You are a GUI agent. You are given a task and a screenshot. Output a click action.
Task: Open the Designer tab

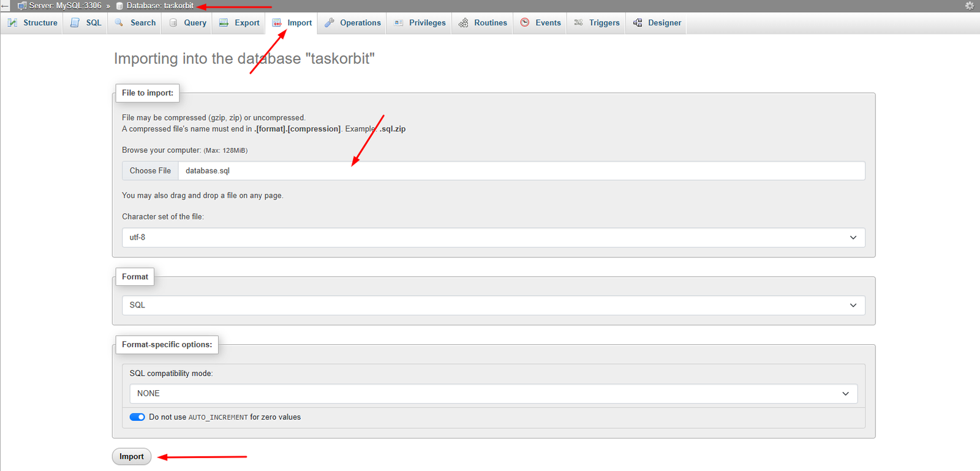(x=657, y=23)
